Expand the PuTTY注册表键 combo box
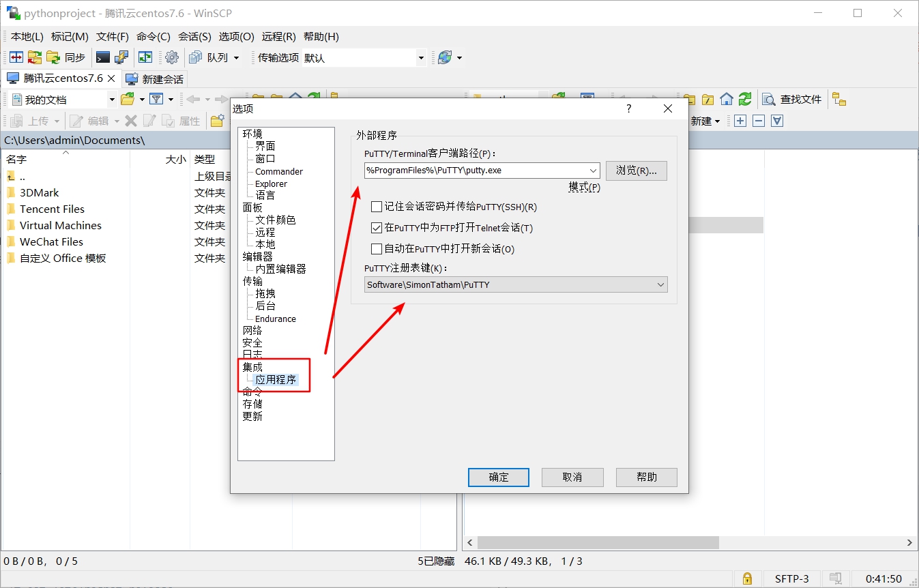The width and height of the screenshot is (919, 588). coord(660,284)
